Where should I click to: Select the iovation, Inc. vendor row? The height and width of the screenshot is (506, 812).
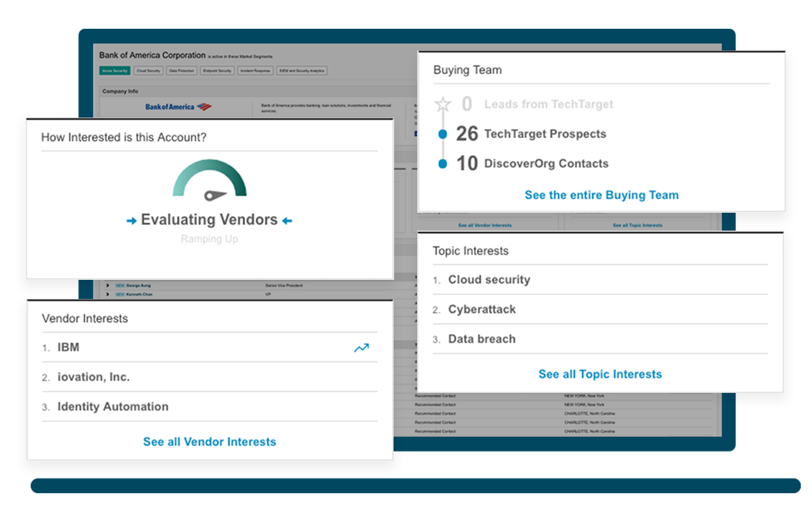pyautogui.click(x=210, y=377)
